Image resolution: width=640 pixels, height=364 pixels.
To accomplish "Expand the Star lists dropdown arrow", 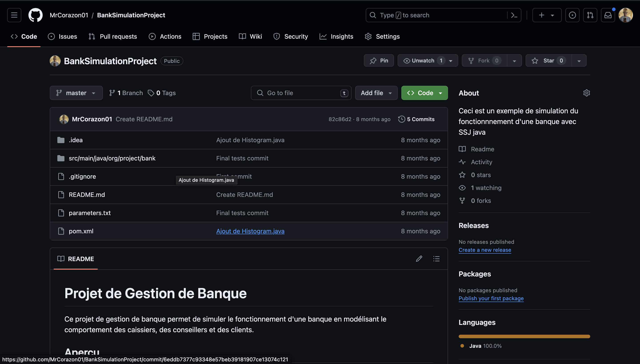I will pos(579,61).
